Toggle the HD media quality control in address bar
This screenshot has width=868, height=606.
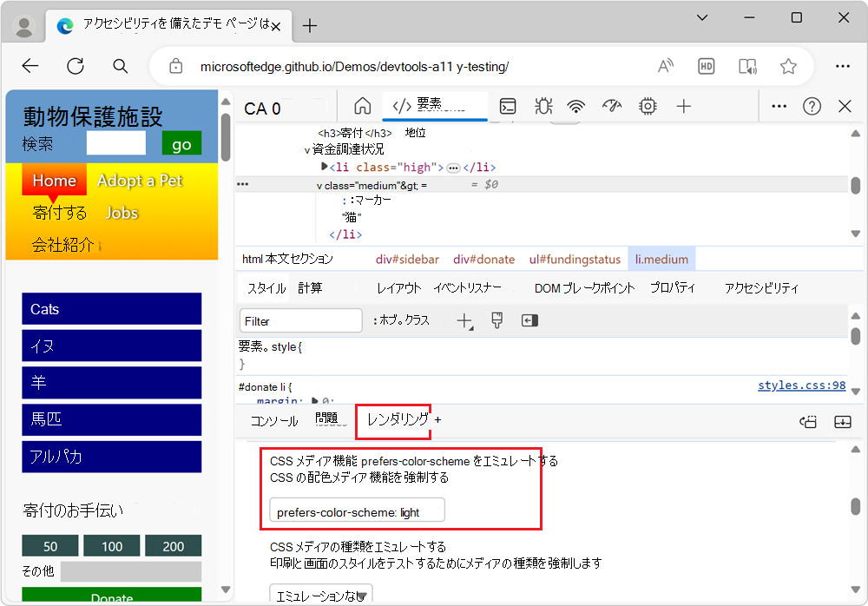tap(706, 65)
